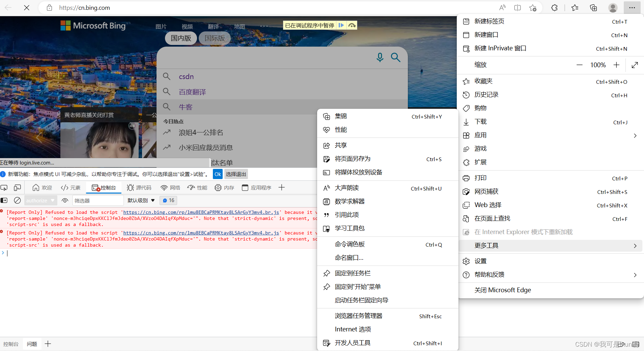The width and height of the screenshot is (644, 351).
Task: Click the Settings and more ellipsis button
Action: pyautogui.click(x=632, y=7)
